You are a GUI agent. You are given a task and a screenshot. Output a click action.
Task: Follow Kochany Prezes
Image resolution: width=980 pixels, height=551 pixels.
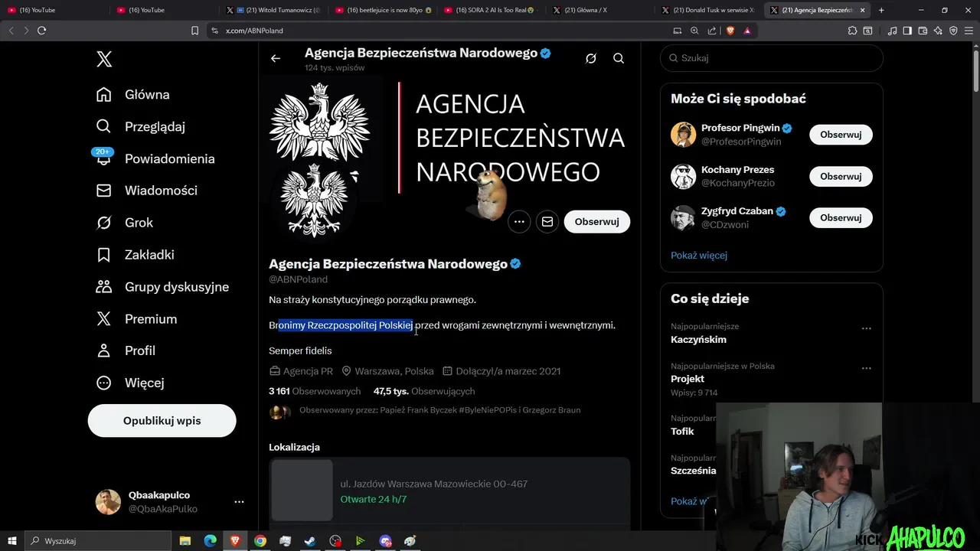[x=841, y=176]
